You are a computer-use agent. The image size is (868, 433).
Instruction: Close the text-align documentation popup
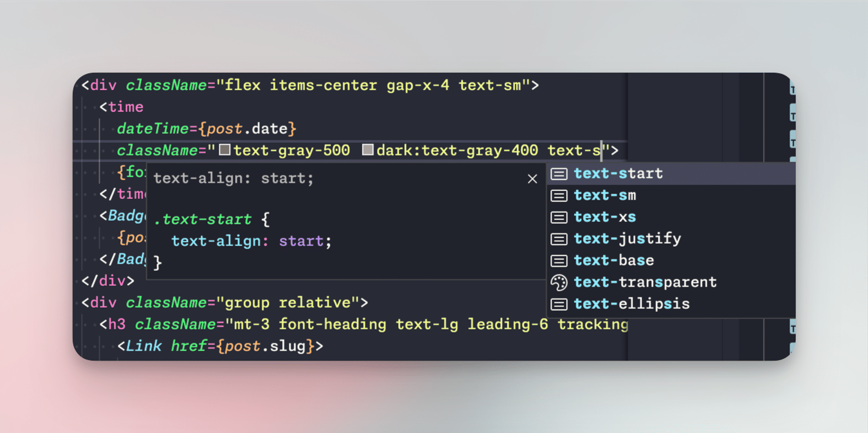[532, 179]
